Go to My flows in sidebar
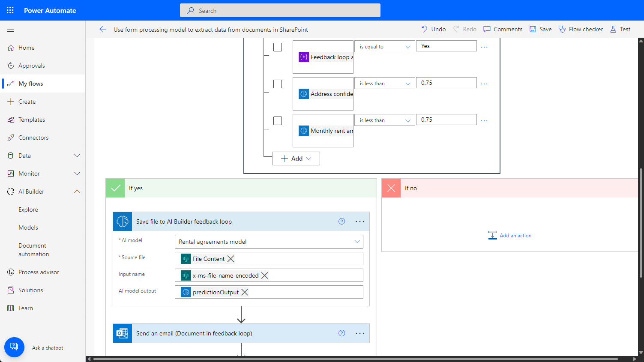 [x=31, y=84]
